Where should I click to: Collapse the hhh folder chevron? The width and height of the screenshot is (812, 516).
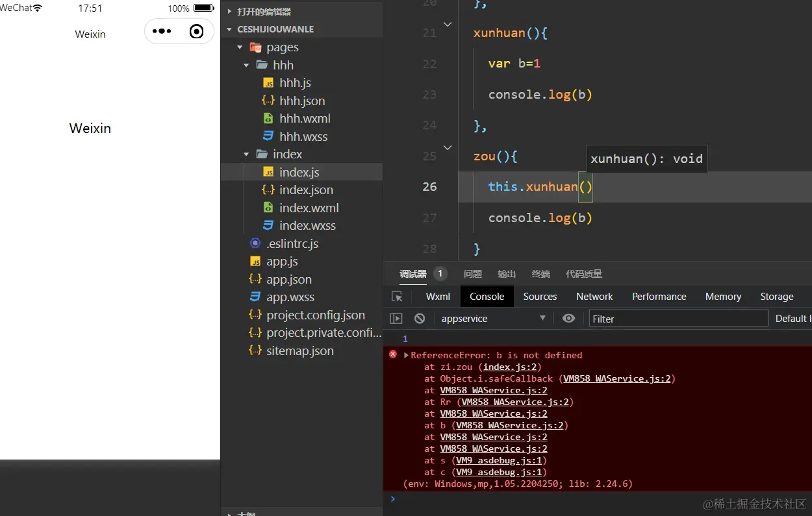pyautogui.click(x=246, y=65)
